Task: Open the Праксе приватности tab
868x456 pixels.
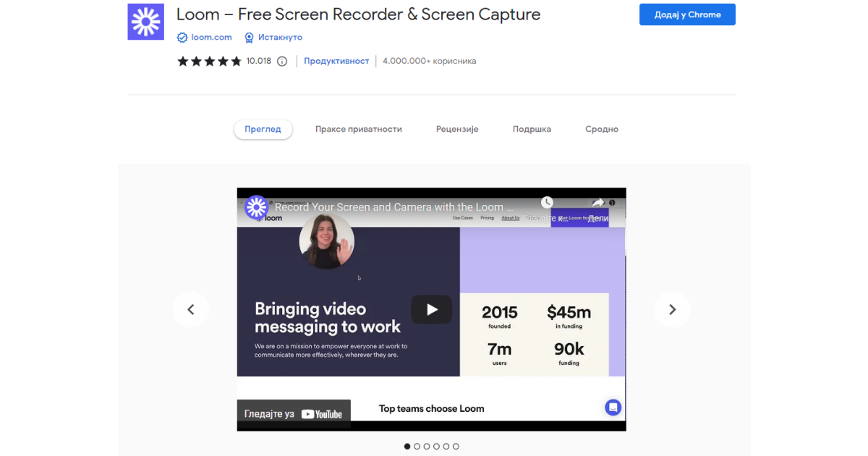Action: (x=358, y=130)
